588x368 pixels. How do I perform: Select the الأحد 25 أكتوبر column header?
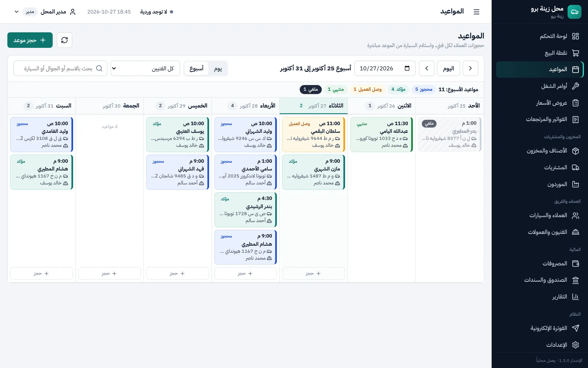point(450,106)
